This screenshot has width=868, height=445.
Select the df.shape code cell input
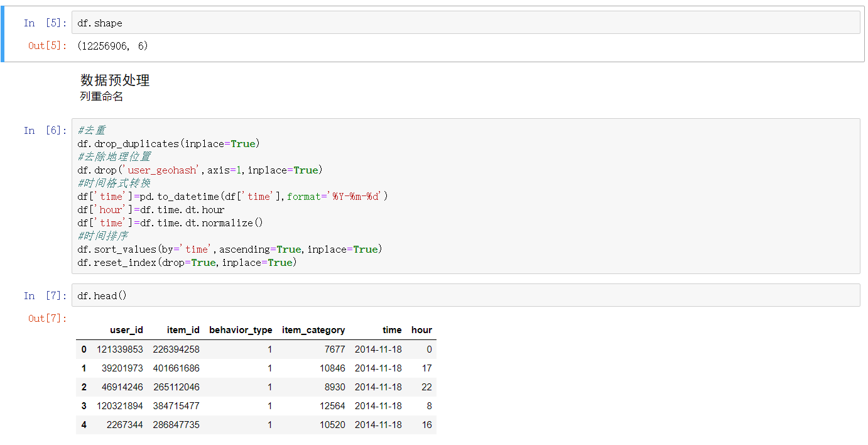click(x=465, y=23)
